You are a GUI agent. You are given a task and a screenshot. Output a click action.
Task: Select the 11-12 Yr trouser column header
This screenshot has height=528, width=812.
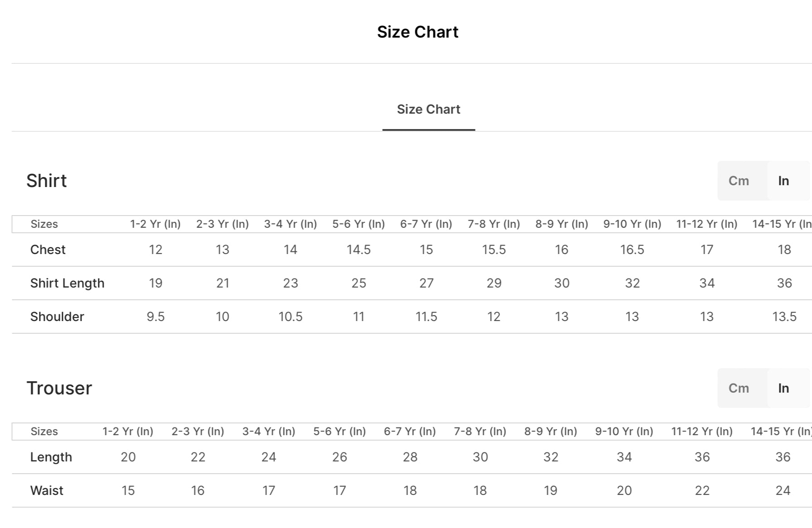(x=702, y=432)
